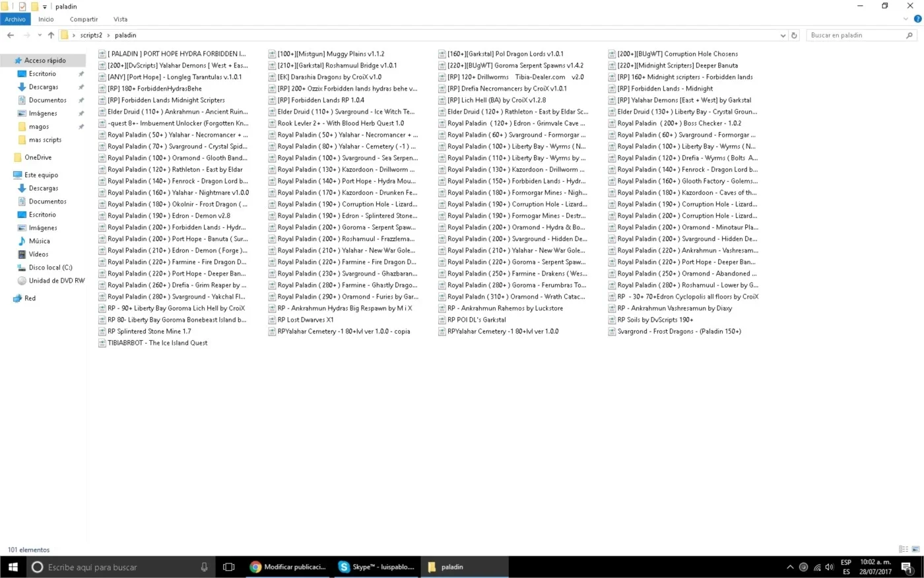Click the network tray icon
This screenshot has width=924, height=578.
817,567
